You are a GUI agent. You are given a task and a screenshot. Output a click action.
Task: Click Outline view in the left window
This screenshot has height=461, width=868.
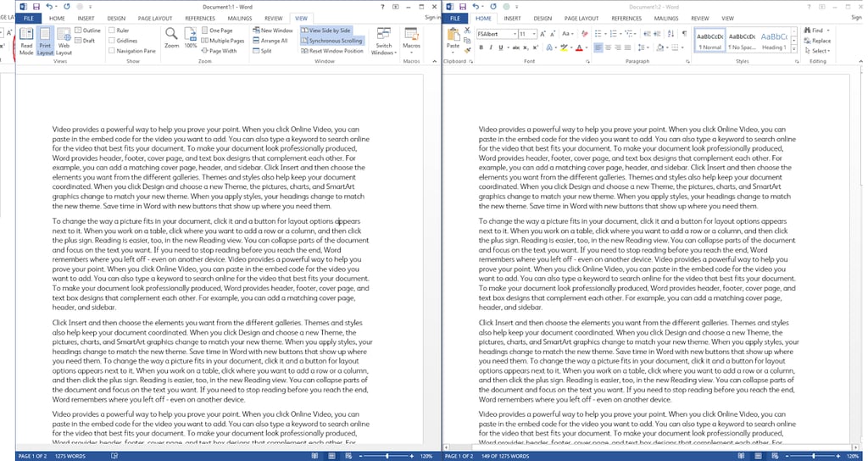click(87, 31)
